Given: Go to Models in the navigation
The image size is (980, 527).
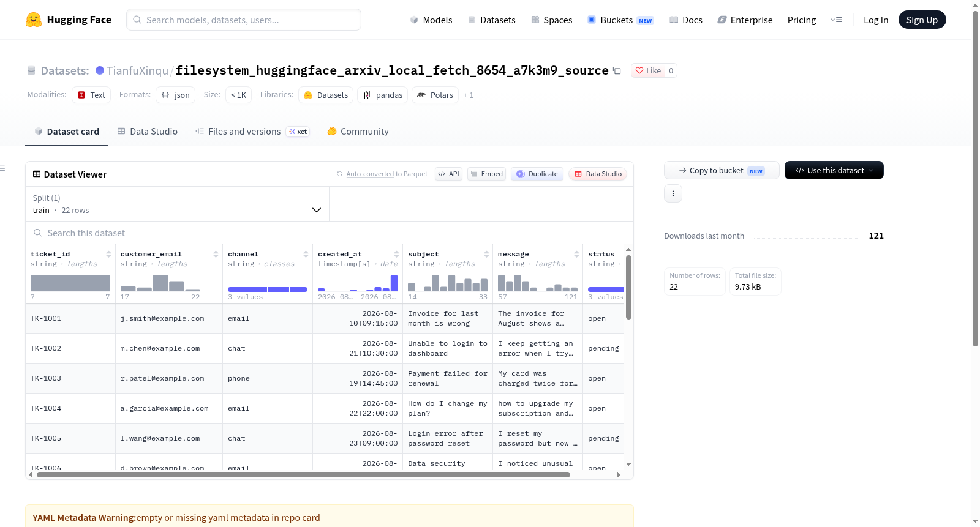Looking at the screenshot, I should coord(431,20).
